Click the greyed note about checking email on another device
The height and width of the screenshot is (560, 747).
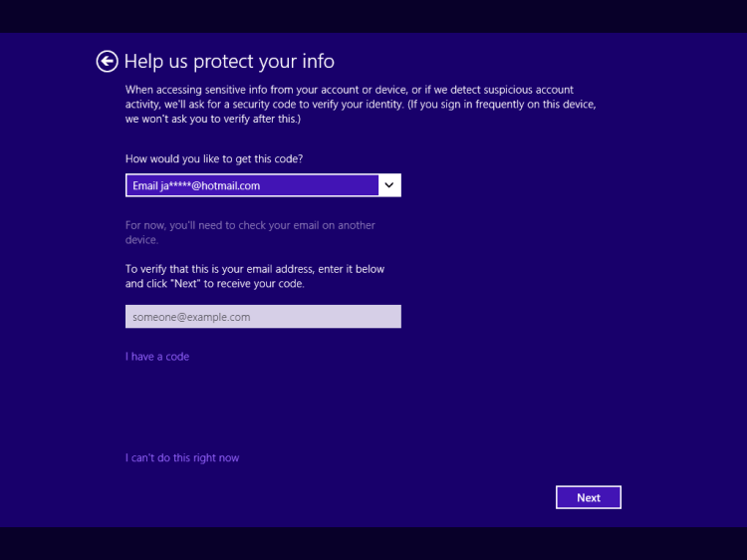click(x=250, y=225)
